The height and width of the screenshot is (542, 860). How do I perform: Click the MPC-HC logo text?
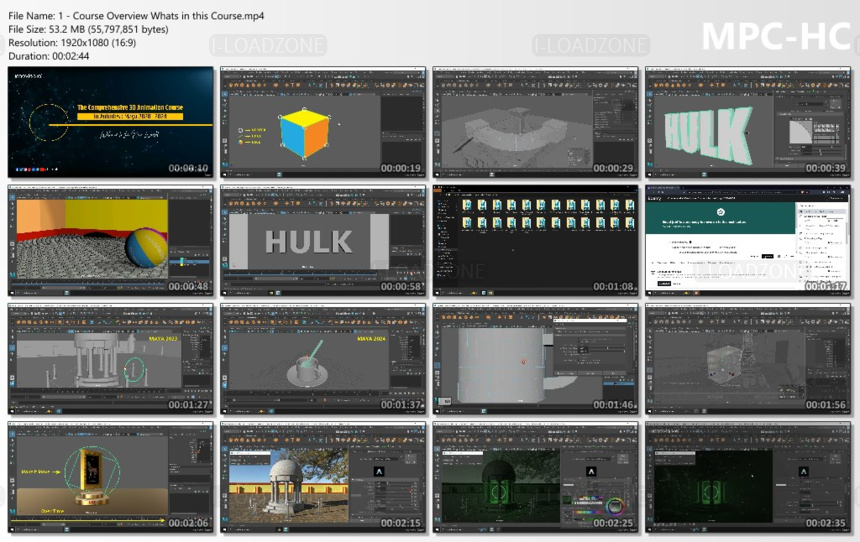(776, 37)
